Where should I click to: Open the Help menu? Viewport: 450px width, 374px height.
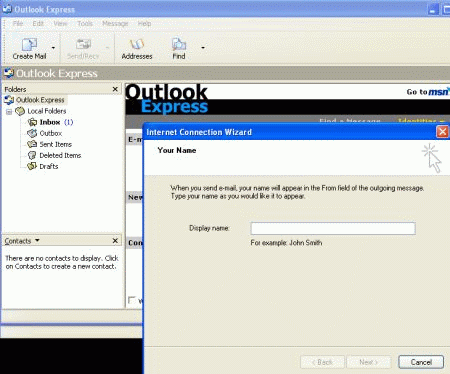pos(144,24)
